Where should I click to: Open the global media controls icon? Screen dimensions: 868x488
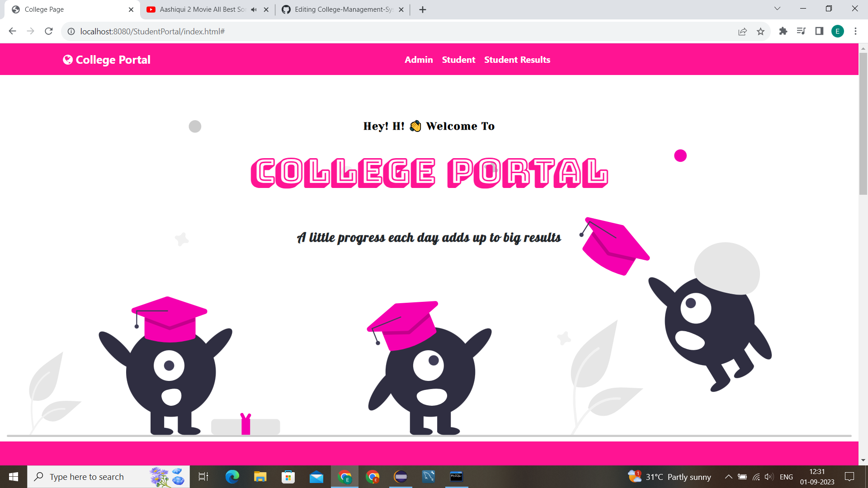801,31
